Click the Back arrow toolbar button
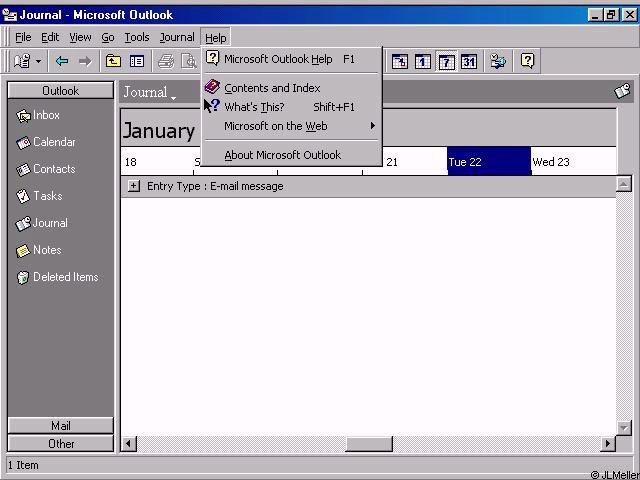The image size is (640, 480). pos(62,61)
